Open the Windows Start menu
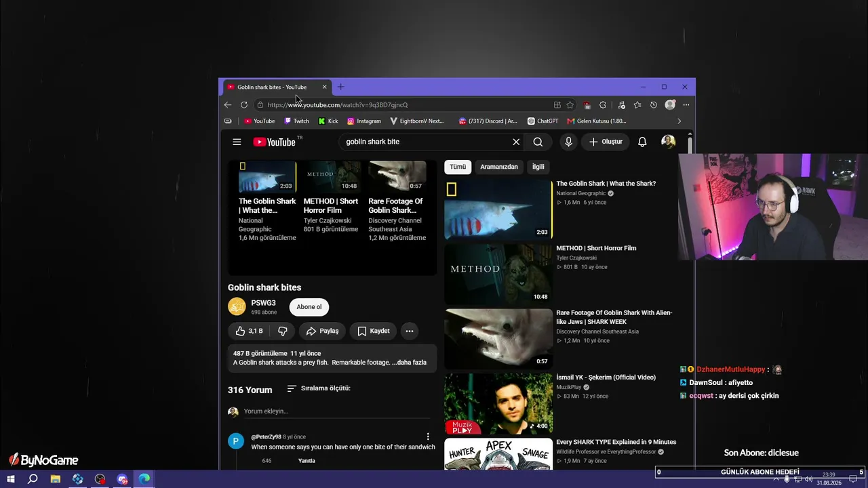Image resolution: width=868 pixels, height=488 pixels. pyautogui.click(x=10, y=479)
